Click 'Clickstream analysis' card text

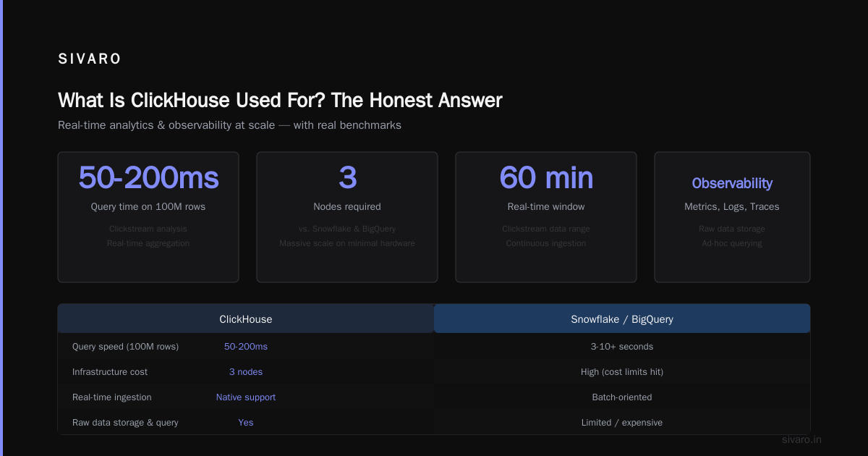pos(148,229)
